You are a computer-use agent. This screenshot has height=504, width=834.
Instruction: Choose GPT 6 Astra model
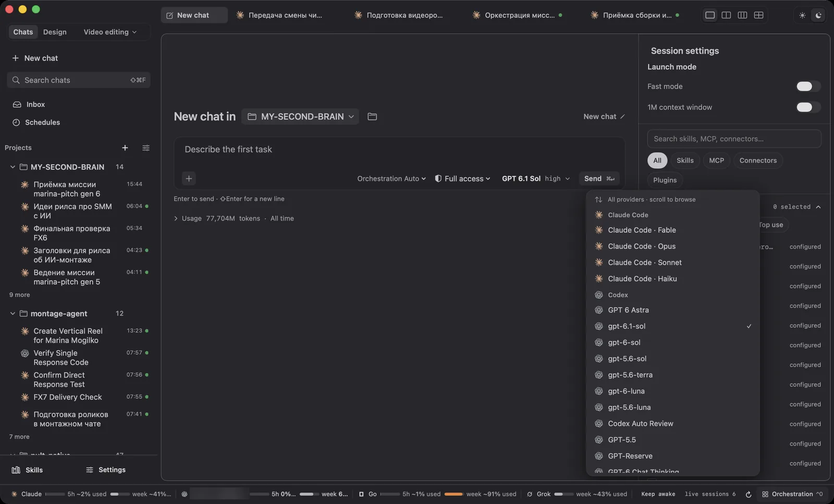672,310
